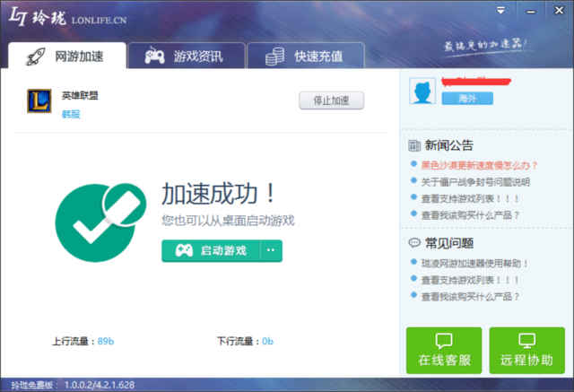Open 查看我该购买什么产品 under 常见问题

click(x=470, y=296)
